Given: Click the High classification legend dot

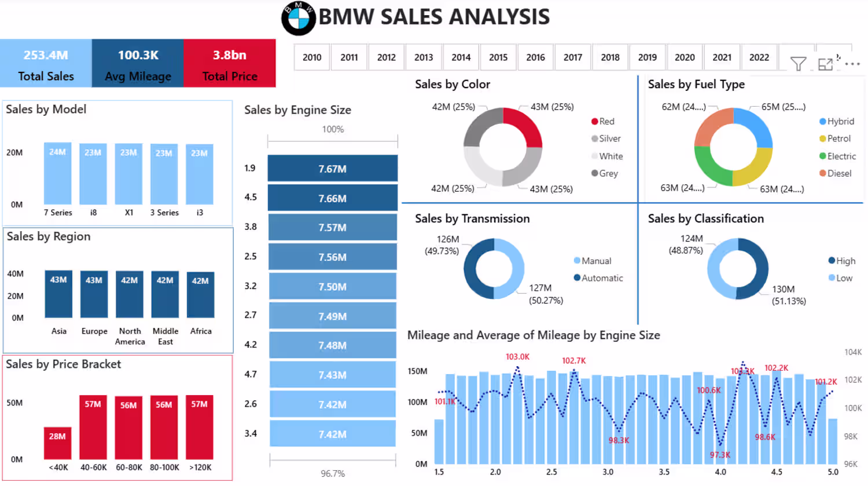Looking at the screenshot, I should point(832,261).
